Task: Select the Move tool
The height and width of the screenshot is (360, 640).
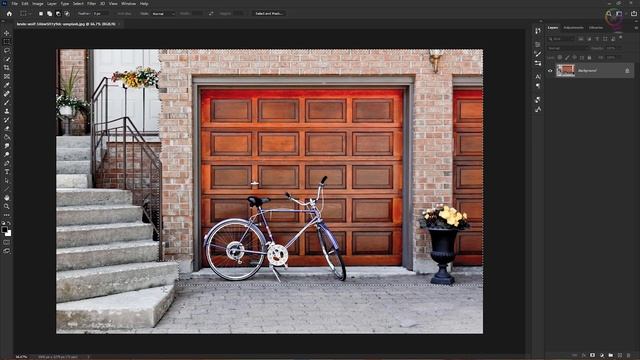Action: (7, 33)
